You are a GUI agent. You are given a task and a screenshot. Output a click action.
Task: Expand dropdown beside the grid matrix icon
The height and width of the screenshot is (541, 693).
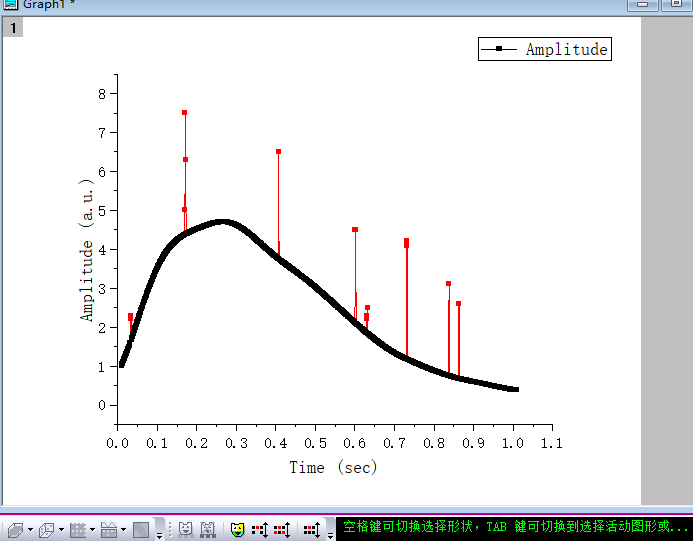[93, 530]
